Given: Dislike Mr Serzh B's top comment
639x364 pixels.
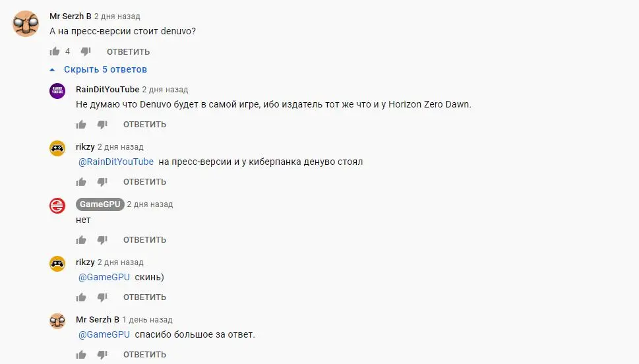Looking at the screenshot, I should (86, 51).
